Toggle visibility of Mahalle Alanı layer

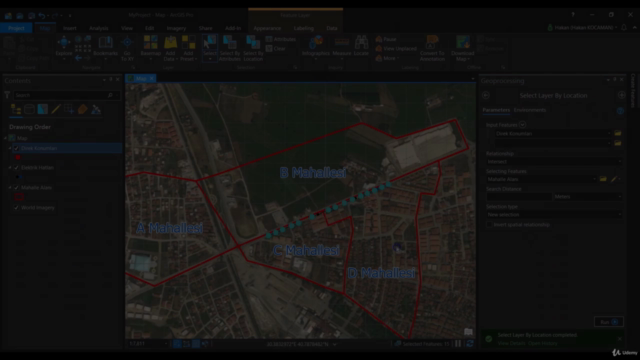[16, 187]
